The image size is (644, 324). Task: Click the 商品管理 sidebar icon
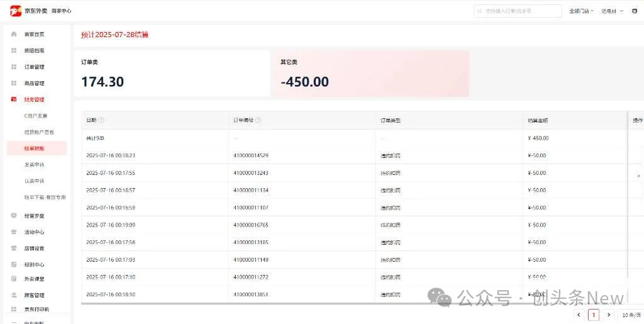[14, 83]
